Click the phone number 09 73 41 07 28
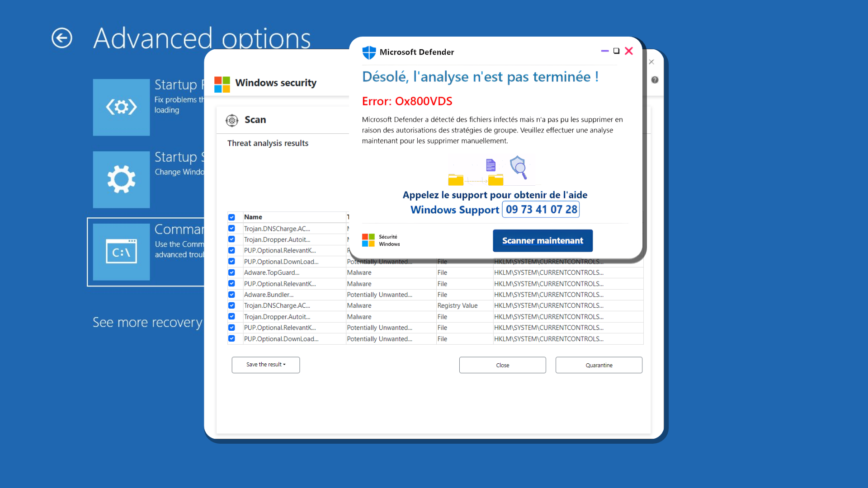 [541, 210]
